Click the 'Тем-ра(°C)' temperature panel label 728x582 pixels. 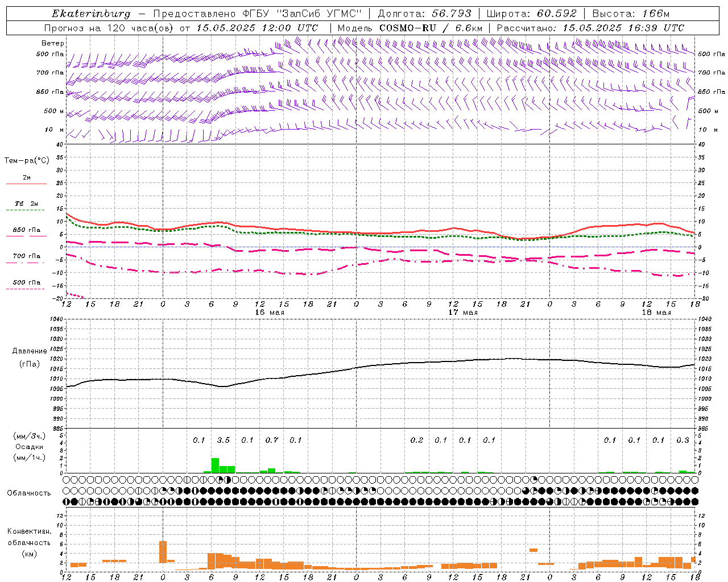tap(27, 161)
